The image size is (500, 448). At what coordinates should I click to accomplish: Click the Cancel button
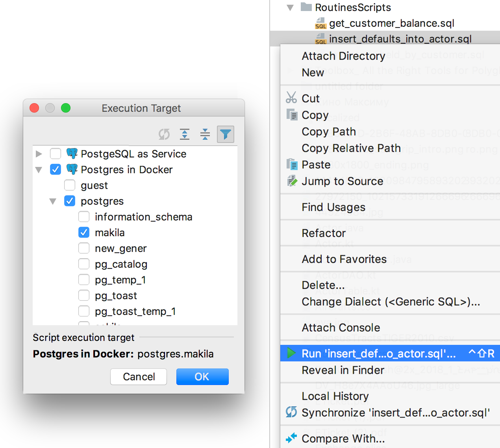pyautogui.click(x=139, y=377)
